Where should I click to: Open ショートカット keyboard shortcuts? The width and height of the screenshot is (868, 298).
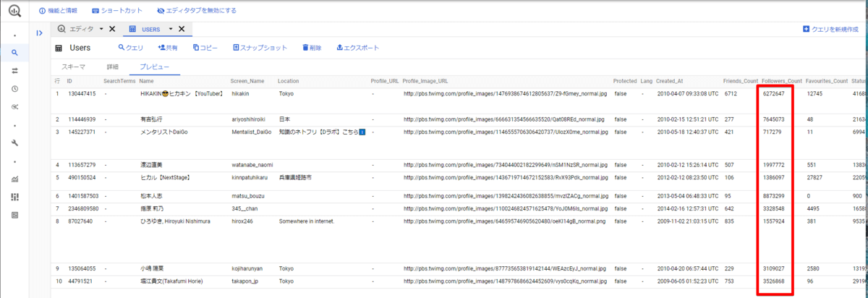(x=116, y=12)
